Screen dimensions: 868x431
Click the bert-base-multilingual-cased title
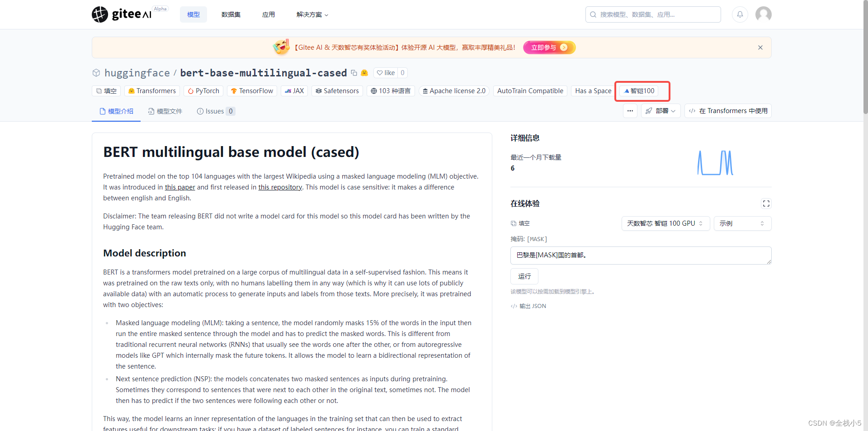tap(264, 73)
